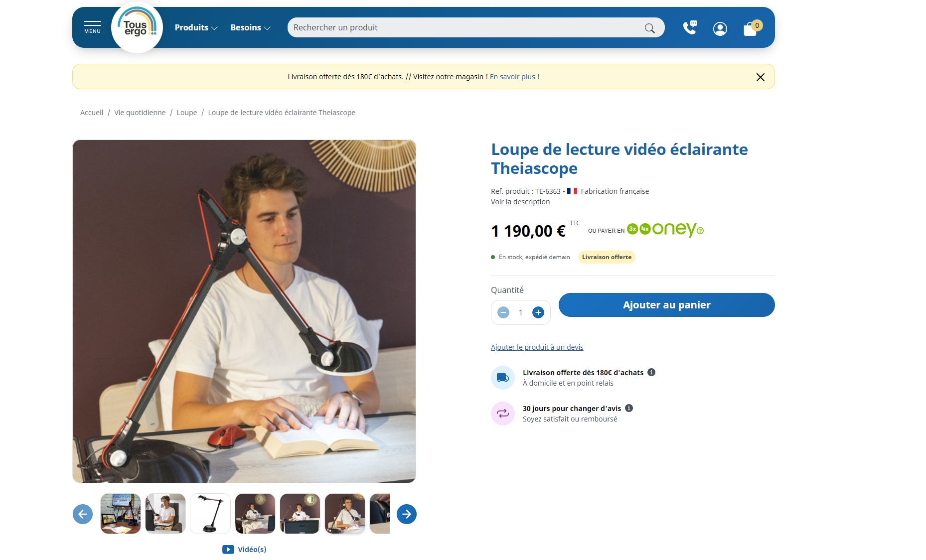Viewport: 926px width, 560px height.
Task: Open the Vidéo(s) link
Action: (244, 550)
